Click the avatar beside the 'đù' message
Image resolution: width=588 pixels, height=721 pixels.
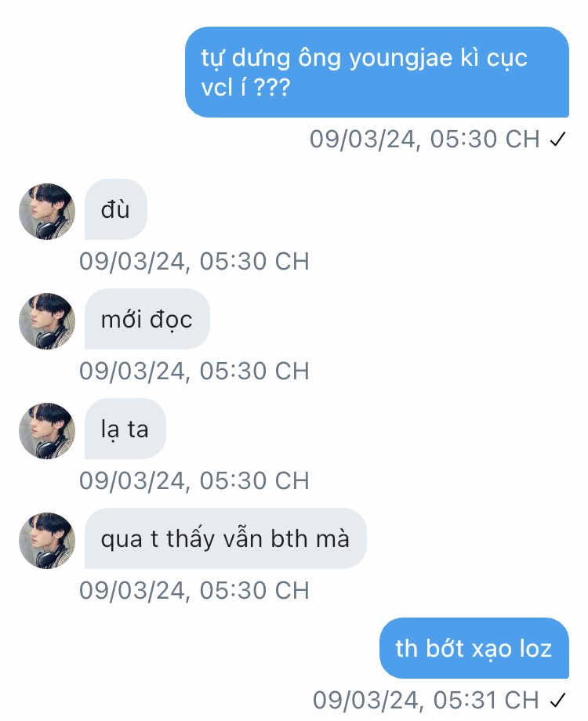47,212
